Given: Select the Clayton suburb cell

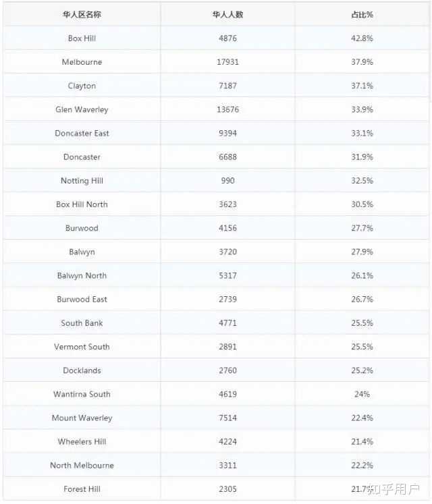Looking at the screenshot, I should pos(82,86).
